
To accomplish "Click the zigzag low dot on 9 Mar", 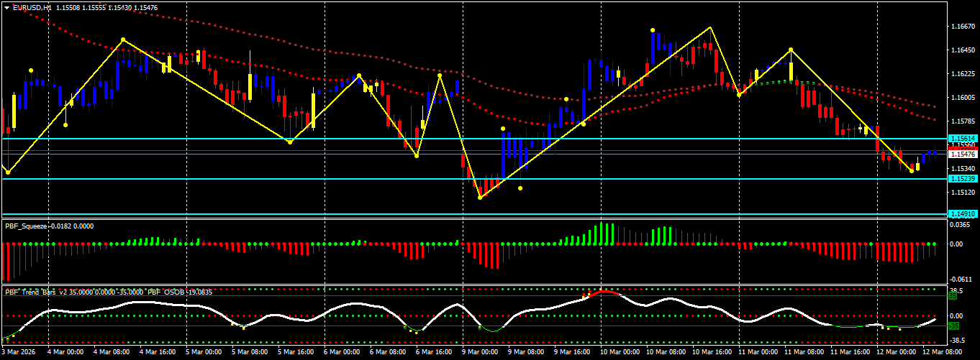I will (480, 198).
